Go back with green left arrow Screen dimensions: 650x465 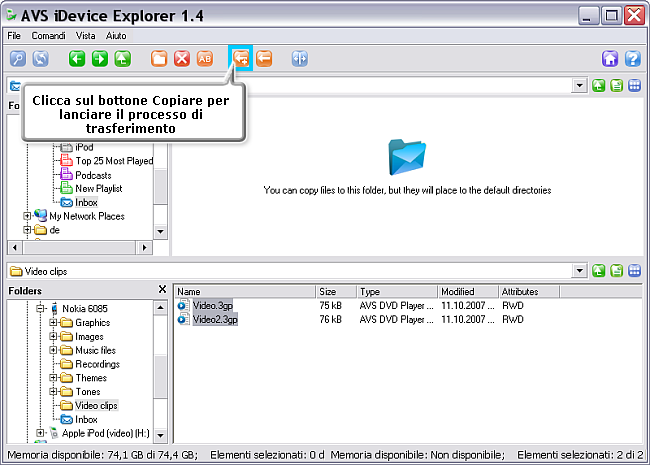click(77, 58)
